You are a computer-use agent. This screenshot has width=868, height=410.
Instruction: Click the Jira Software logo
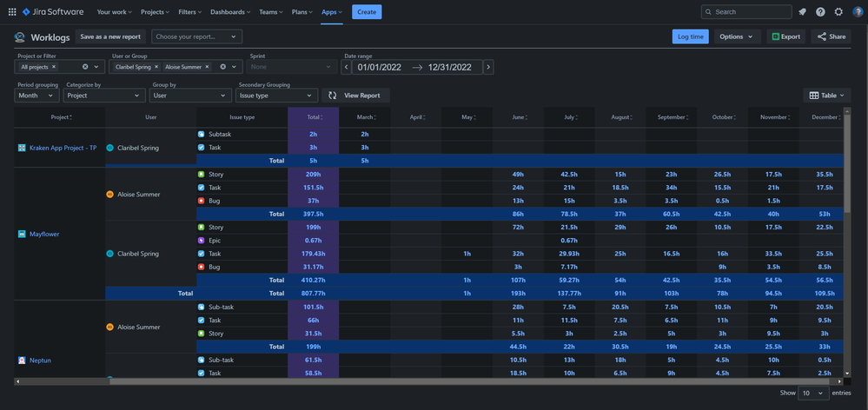(x=53, y=11)
